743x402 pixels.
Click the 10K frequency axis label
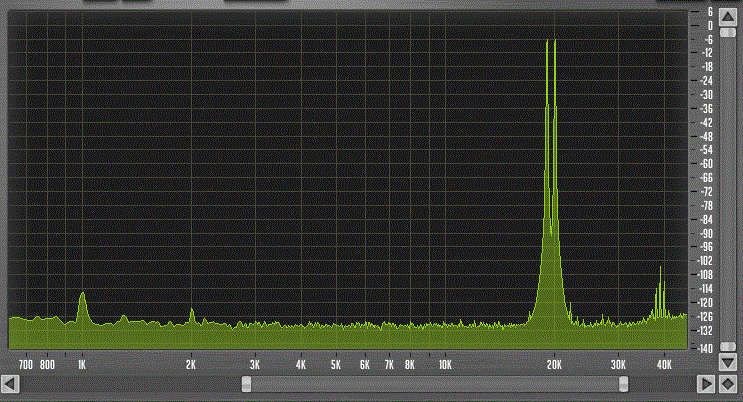445,365
